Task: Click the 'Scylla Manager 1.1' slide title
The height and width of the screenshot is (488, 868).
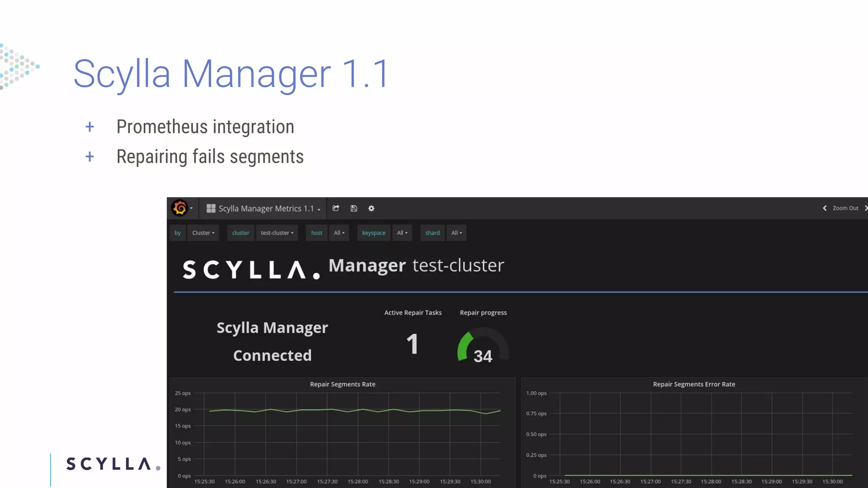Action: [x=231, y=74]
